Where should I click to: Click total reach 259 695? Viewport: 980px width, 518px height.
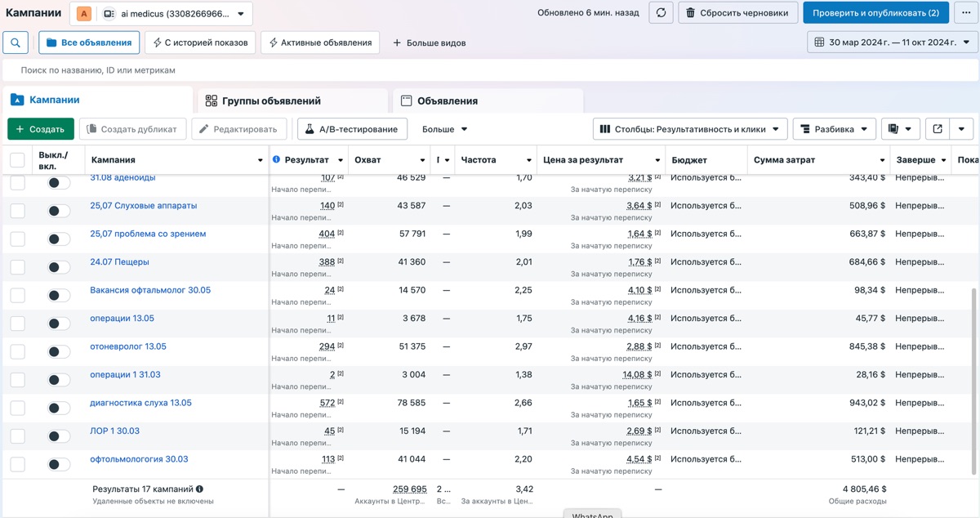(410, 489)
